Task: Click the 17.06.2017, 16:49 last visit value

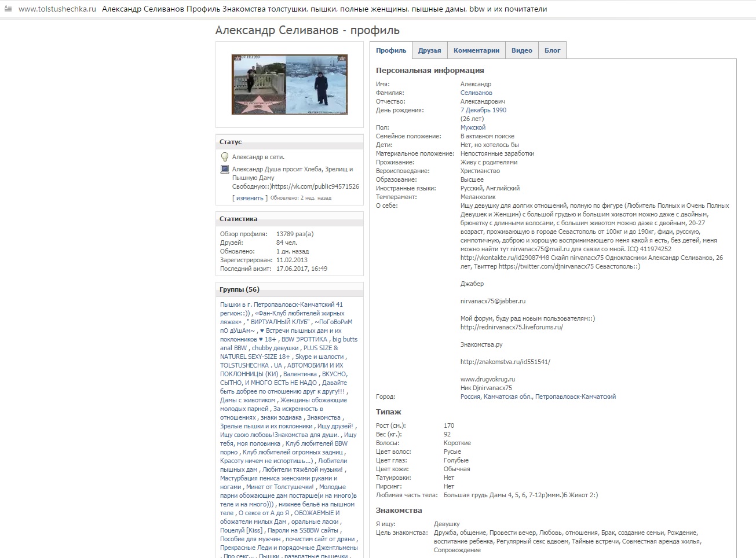Action: point(302,269)
